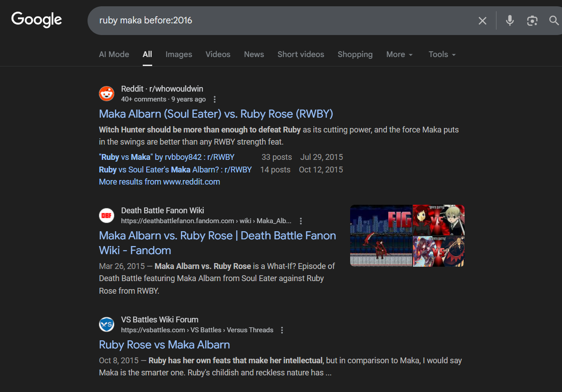The height and width of the screenshot is (392, 562).
Task: Click '40+ comments · 9 years ago' text
Action: pyautogui.click(x=163, y=99)
